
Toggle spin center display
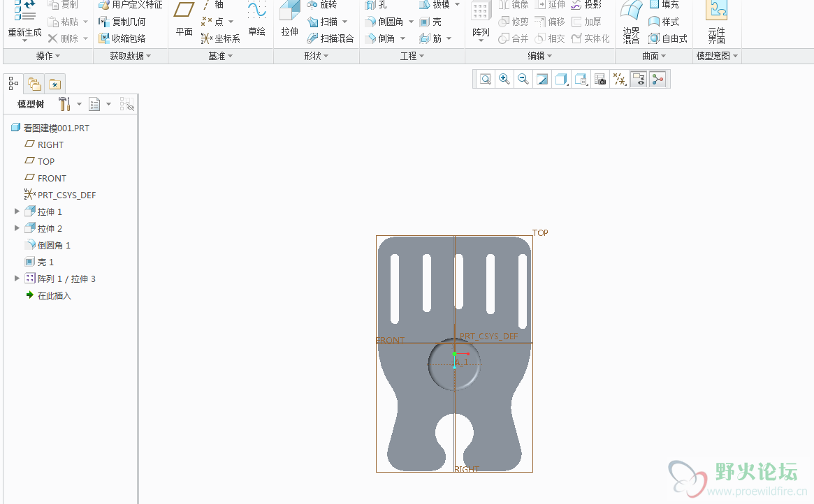click(x=657, y=80)
